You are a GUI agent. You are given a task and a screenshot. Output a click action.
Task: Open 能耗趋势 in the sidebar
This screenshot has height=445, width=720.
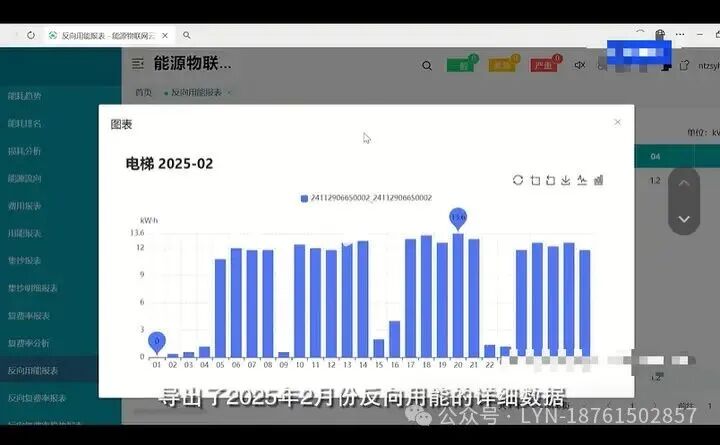(24, 96)
